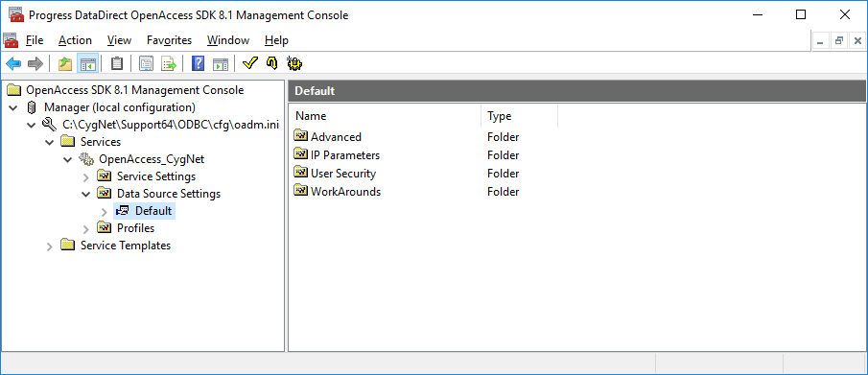The image size is (868, 375).
Task: Click the User Security folder icon
Action: tap(300, 173)
